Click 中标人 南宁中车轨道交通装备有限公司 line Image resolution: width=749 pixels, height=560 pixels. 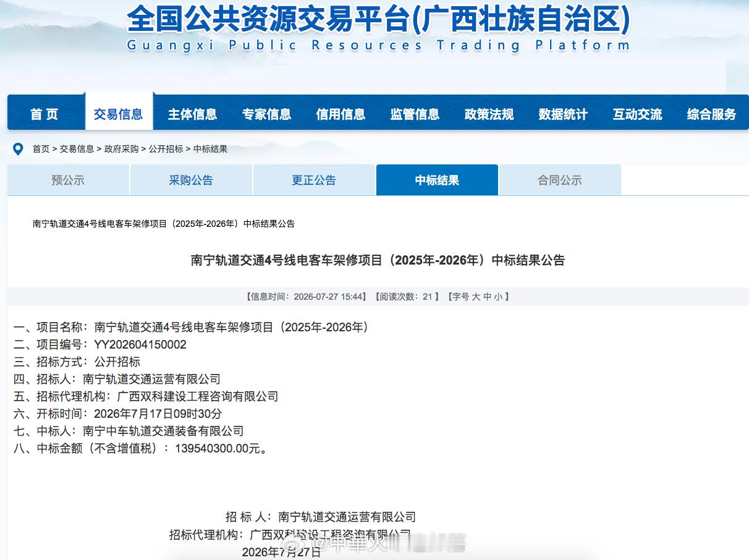pos(129,431)
